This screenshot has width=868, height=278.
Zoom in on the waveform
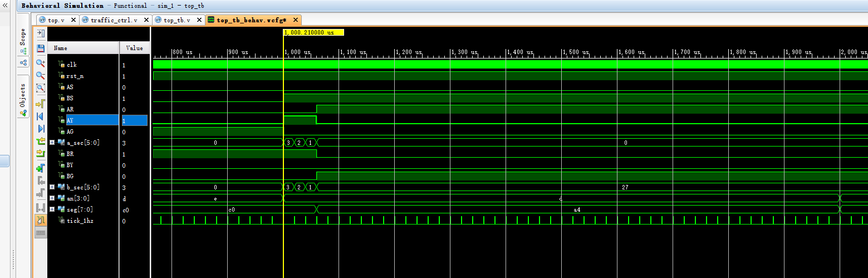tap(41, 63)
